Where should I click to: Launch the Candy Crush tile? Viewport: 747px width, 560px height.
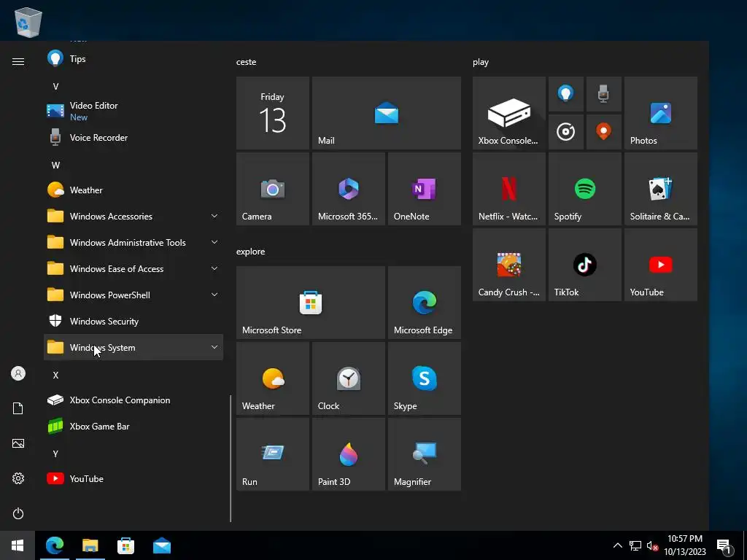tap(508, 265)
